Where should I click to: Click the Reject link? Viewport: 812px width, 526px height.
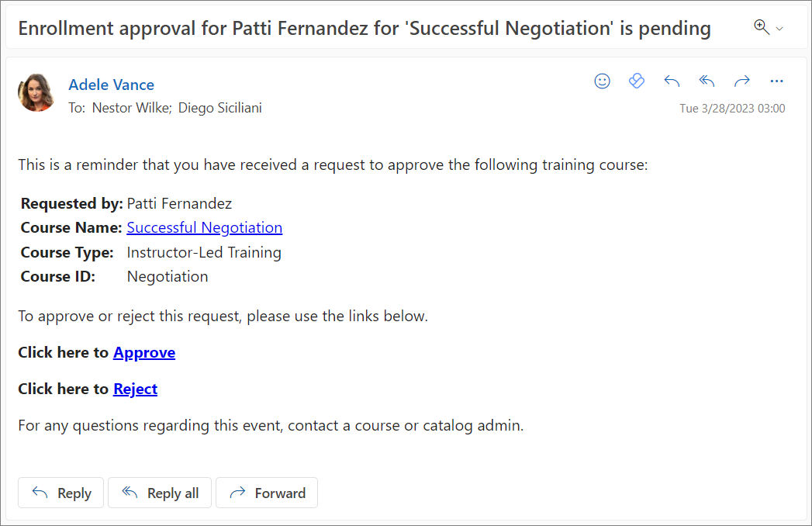135,389
